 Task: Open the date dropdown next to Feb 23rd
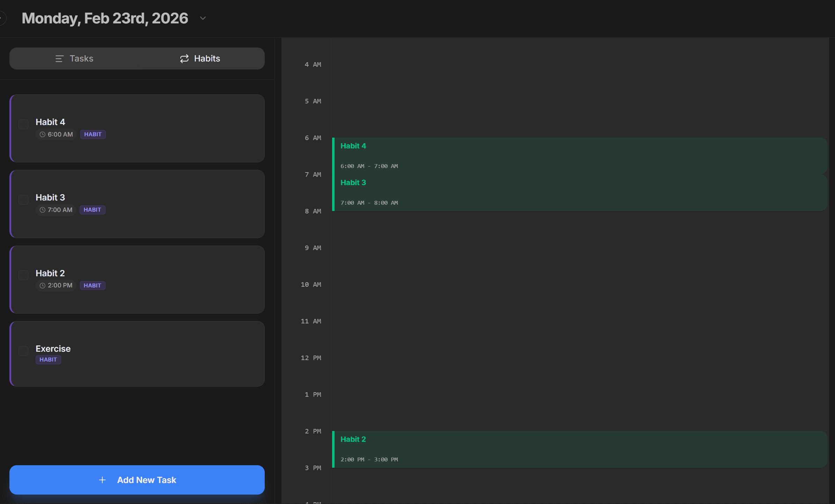tap(203, 18)
